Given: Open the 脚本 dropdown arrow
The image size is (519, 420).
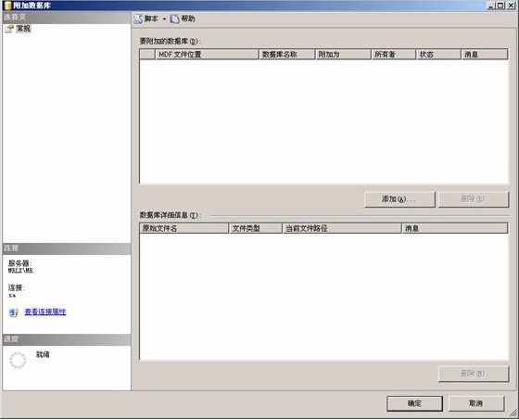Looking at the screenshot, I should coord(164,19).
